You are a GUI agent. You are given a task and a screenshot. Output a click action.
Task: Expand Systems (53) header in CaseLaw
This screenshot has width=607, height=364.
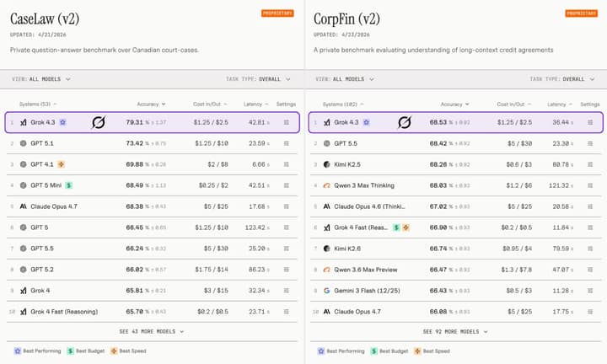tap(38, 104)
